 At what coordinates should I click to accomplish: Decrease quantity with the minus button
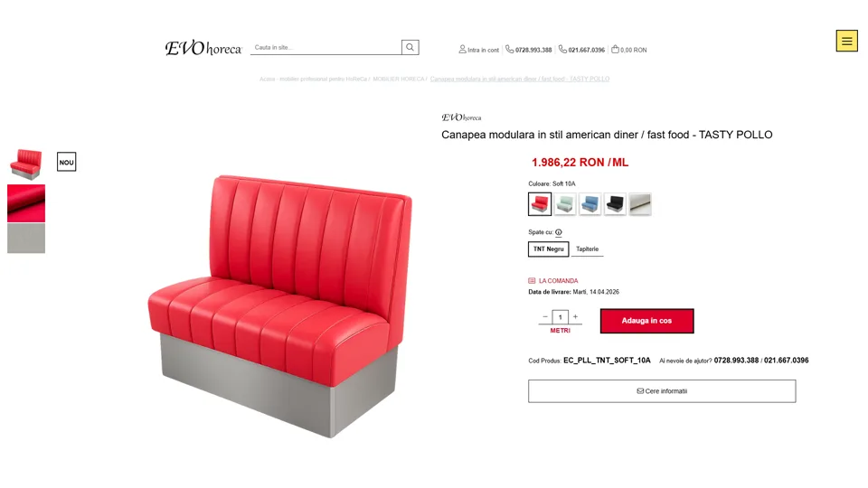(545, 316)
